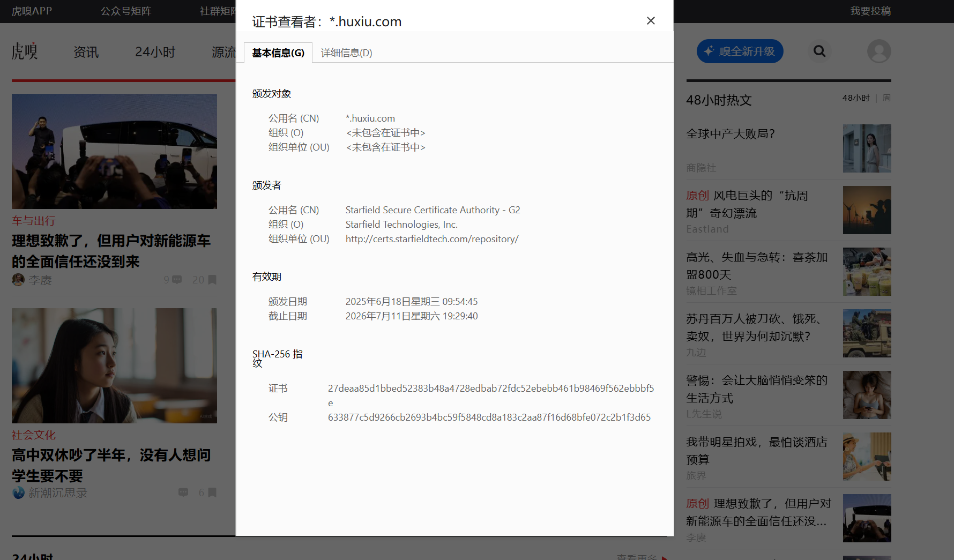Click the bookmark icon on 理想致歉了 article
This screenshot has height=560, width=954.
(x=212, y=280)
